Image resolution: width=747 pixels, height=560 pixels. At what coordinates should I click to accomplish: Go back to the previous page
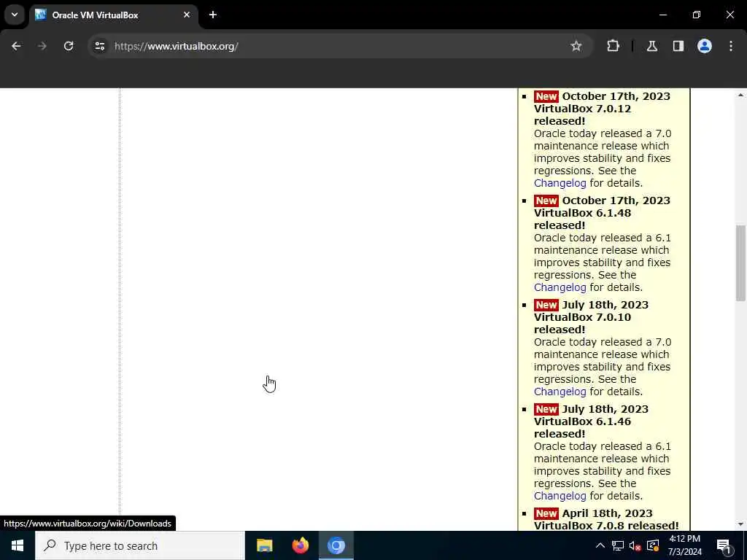click(x=16, y=46)
